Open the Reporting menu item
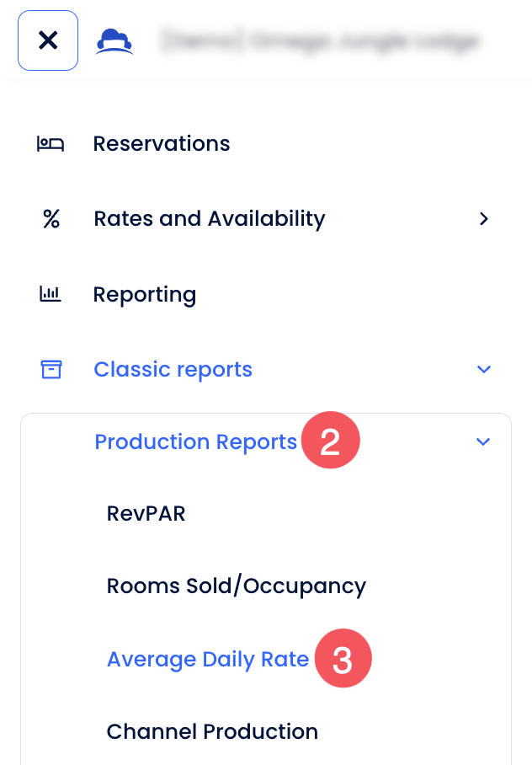This screenshot has height=765, width=532. point(145,295)
